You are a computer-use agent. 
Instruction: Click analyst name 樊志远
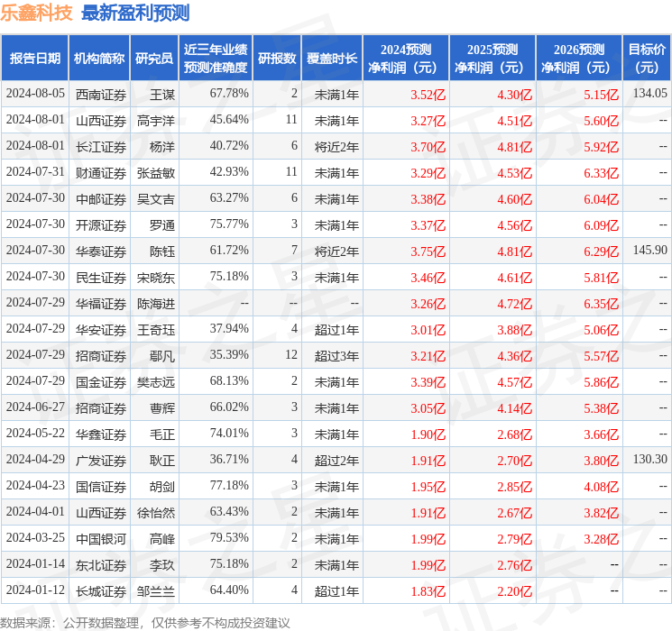pyautogui.click(x=156, y=382)
